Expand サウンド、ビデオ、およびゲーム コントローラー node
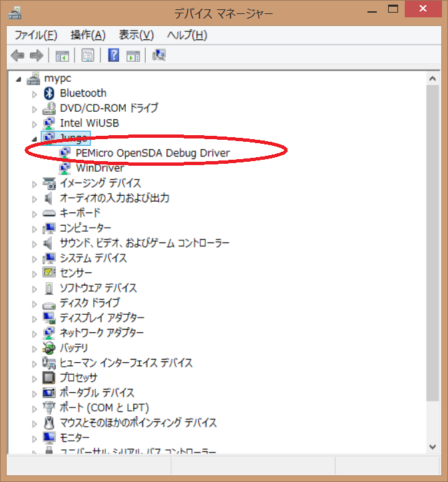This screenshot has height=482, width=448. (35, 244)
